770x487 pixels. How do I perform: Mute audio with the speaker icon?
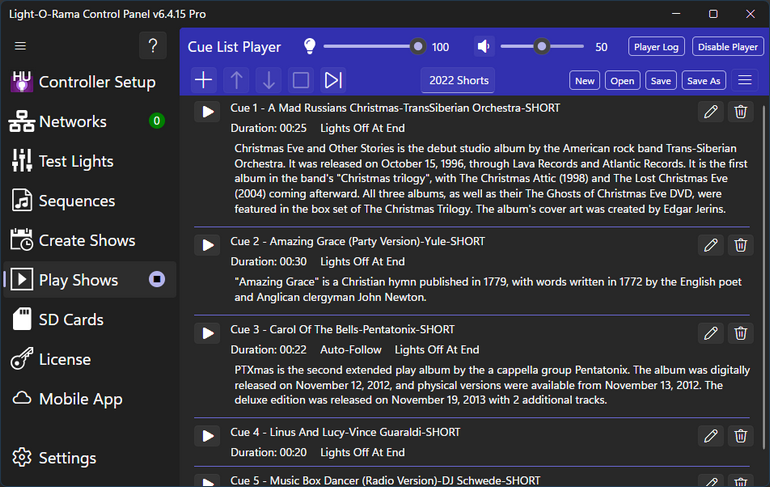tap(484, 47)
